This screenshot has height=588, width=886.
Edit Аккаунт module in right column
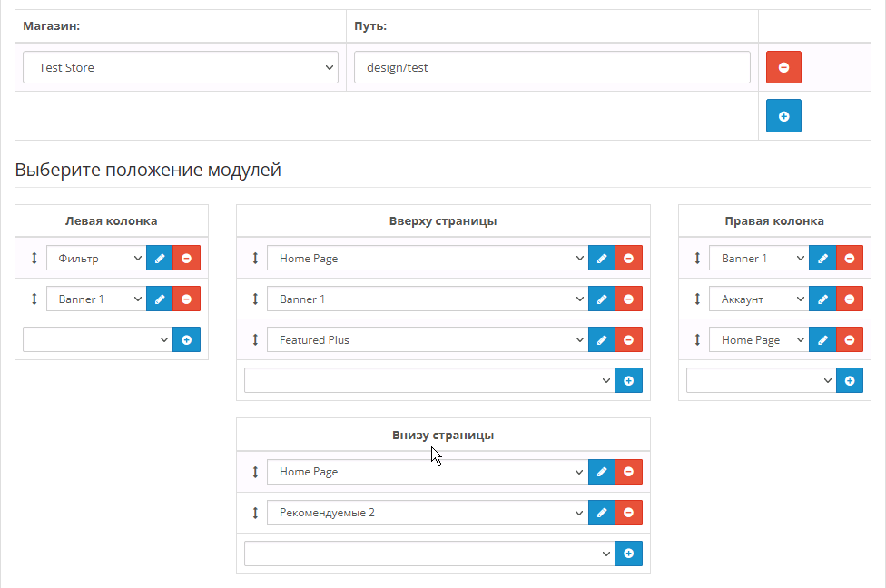coord(822,299)
